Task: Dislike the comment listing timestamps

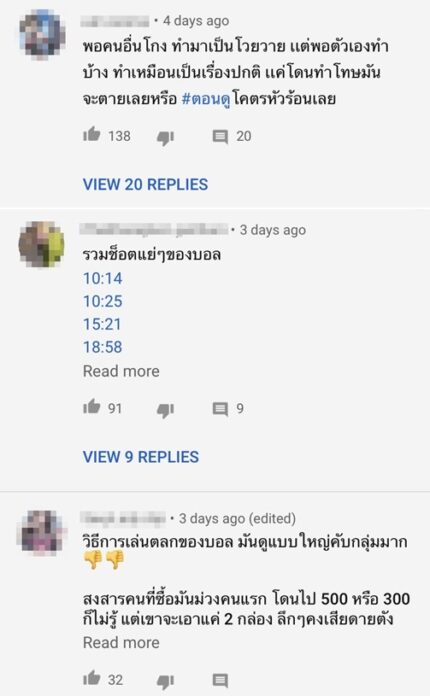Action: click(x=165, y=410)
